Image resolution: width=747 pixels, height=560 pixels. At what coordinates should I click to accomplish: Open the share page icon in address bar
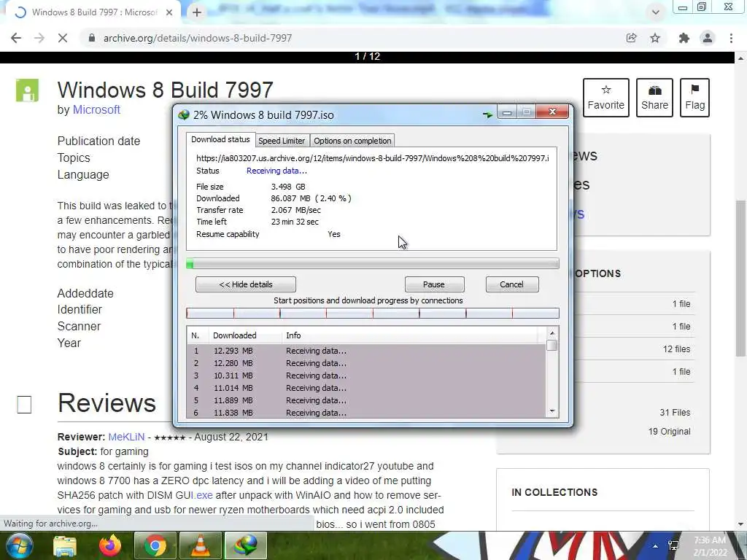tap(631, 38)
